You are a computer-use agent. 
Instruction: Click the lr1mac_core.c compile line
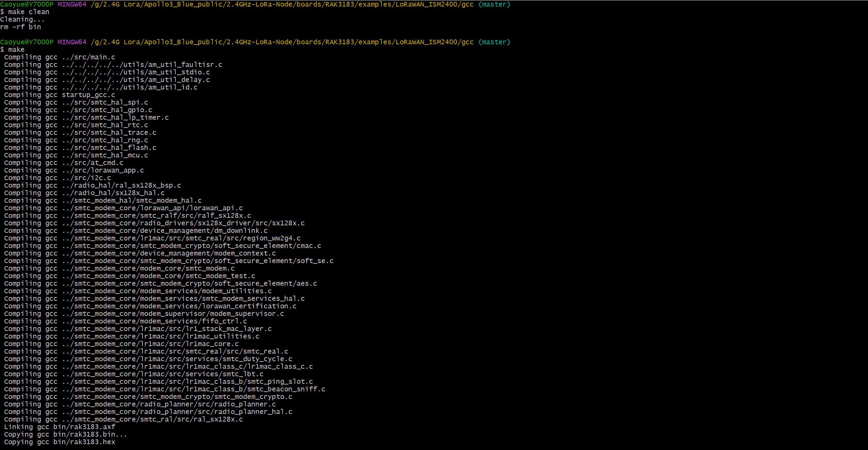[121, 344]
